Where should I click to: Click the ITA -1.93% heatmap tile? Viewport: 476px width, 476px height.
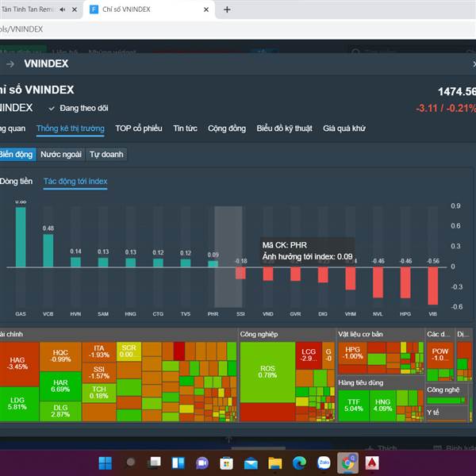pos(99,352)
